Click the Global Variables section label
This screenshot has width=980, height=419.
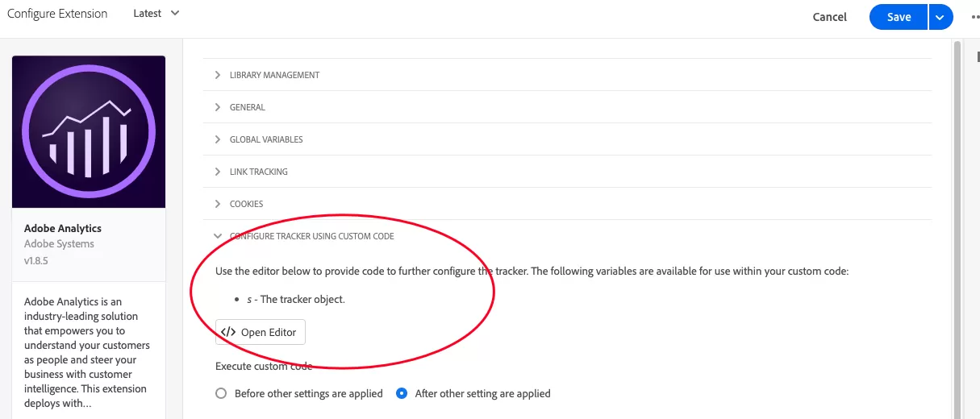click(266, 139)
